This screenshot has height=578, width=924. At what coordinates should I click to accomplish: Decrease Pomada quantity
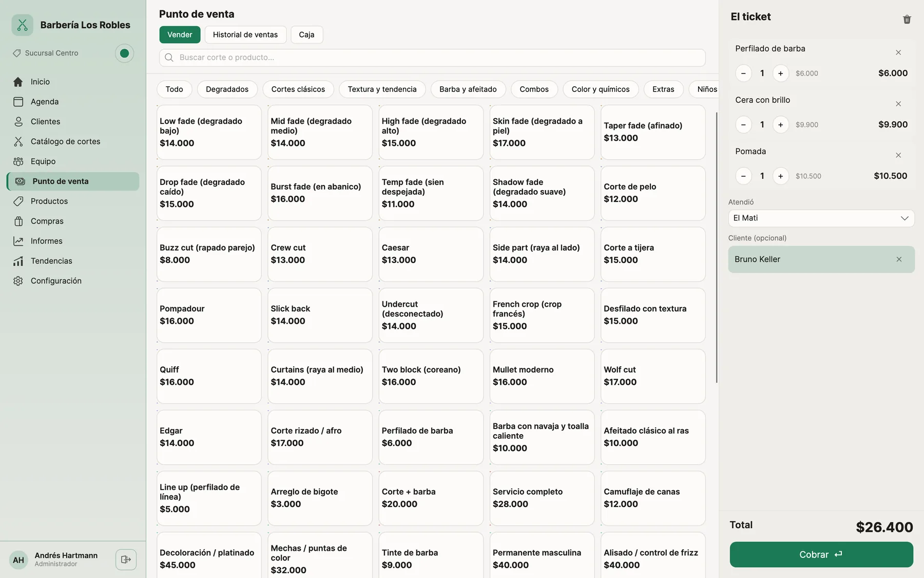pos(743,176)
